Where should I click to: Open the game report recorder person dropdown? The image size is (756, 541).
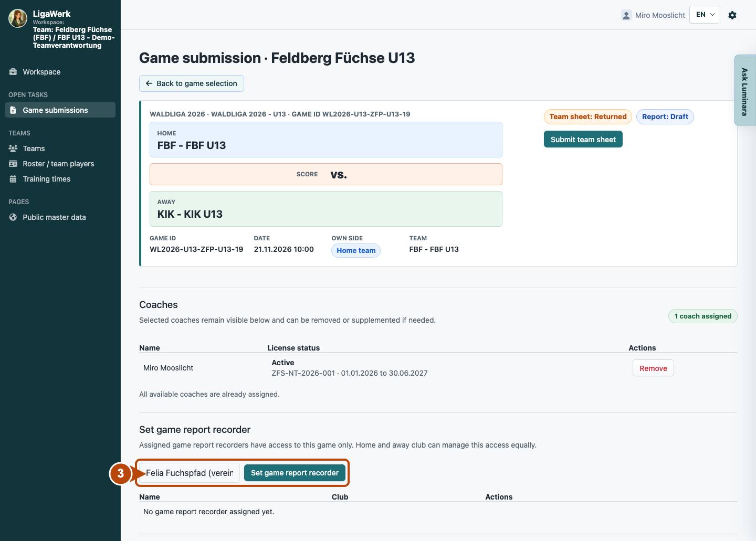190,473
